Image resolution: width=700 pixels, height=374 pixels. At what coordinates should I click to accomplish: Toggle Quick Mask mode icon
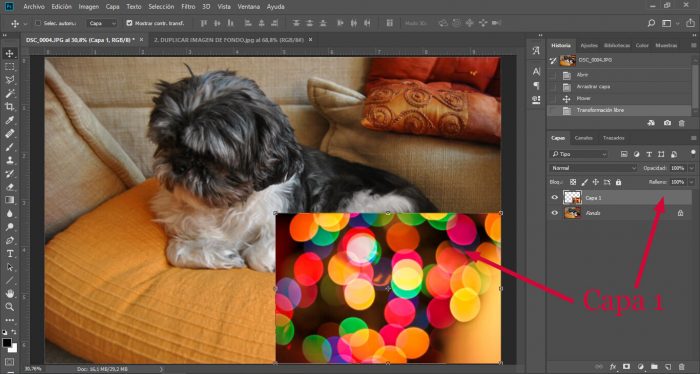point(9,362)
